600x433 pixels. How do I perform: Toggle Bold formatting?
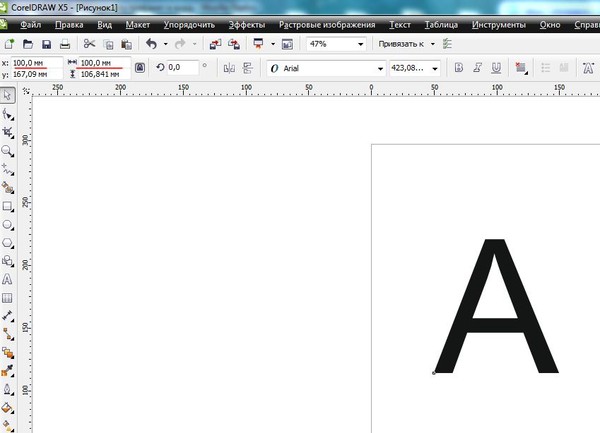coord(458,68)
